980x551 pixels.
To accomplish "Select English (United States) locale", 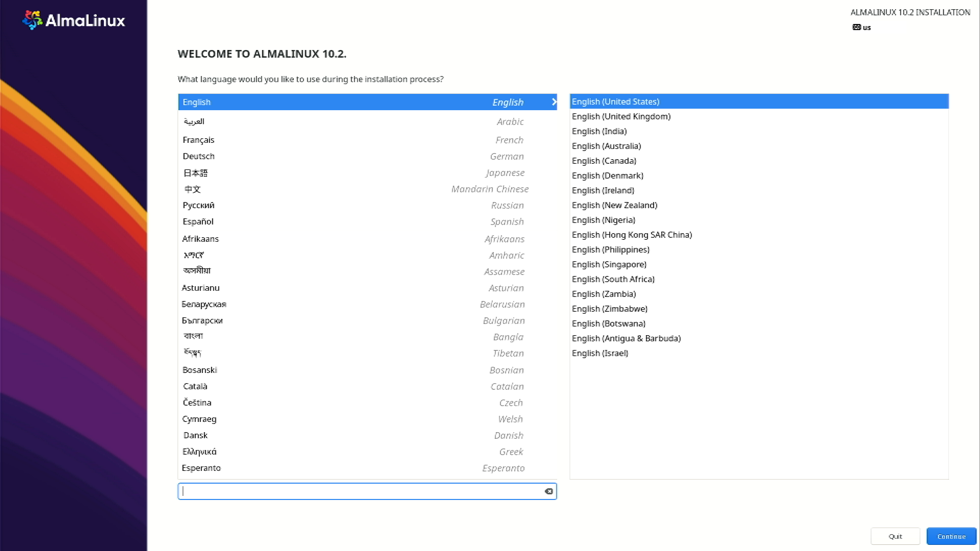I will [x=759, y=102].
